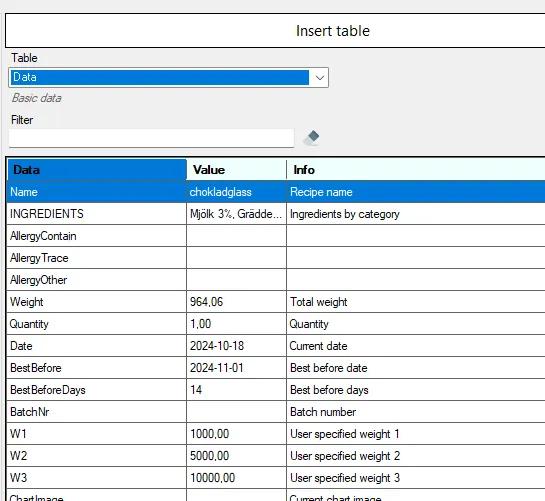Open the Table dropdown arrow
Viewport: 545px width, 501px height.
click(x=319, y=78)
